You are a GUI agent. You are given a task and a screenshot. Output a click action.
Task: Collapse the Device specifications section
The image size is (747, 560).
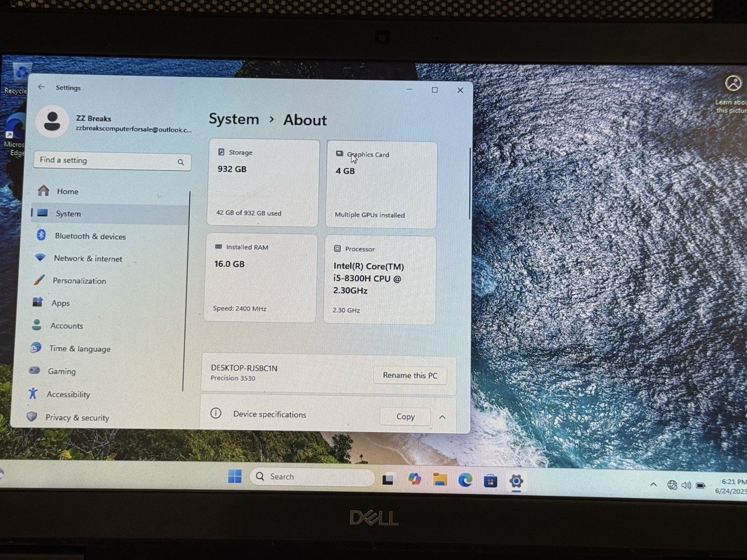click(x=442, y=417)
